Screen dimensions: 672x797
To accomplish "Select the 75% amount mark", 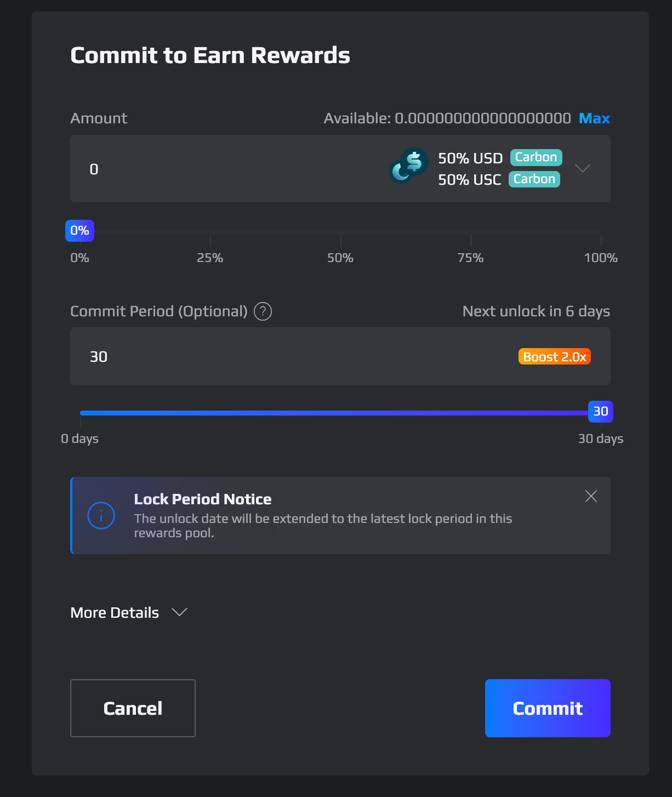I will pyautogui.click(x=471, y=258).
